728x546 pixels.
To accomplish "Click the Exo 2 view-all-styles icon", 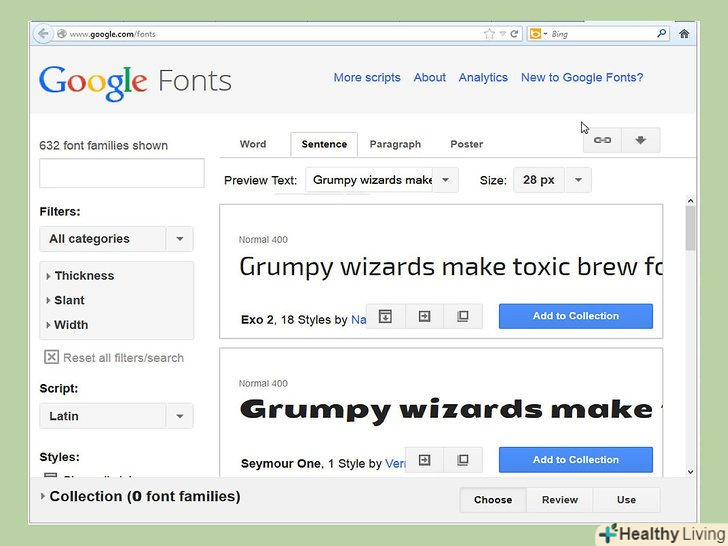I will [x=385, y=316].
